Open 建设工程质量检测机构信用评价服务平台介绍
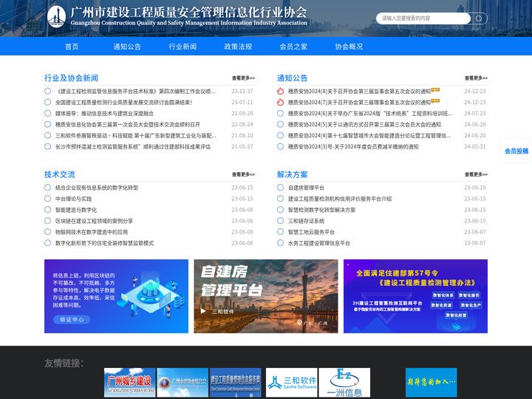The height and width of the screenshot is (399, 532). (x=340, y=199)
